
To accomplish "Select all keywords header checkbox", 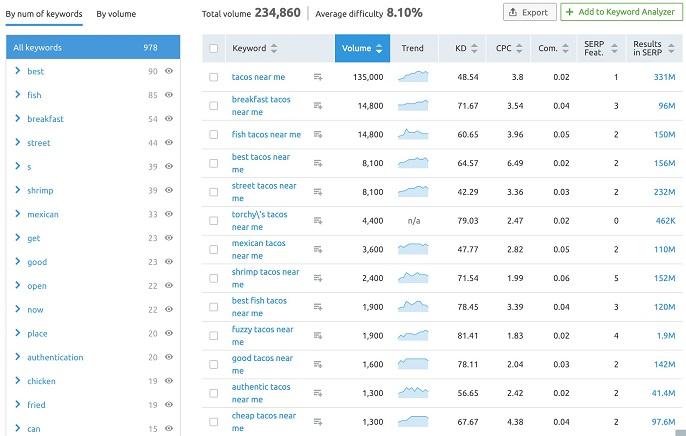I will click(x=214, y=48).
